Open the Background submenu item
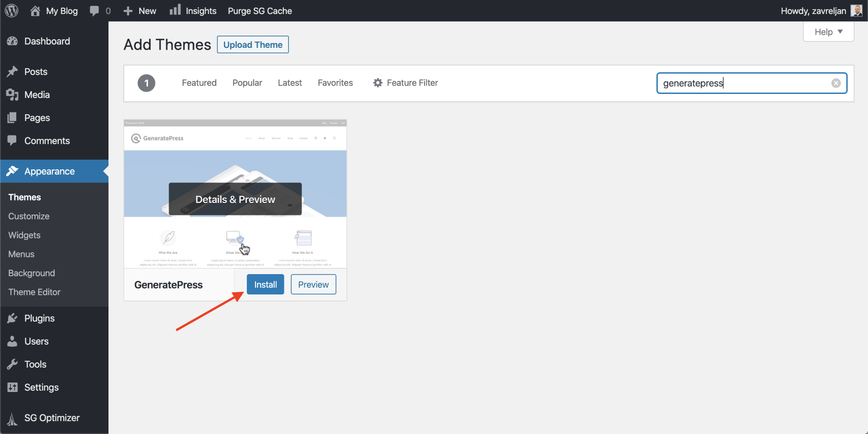 [x=32, y=273]
